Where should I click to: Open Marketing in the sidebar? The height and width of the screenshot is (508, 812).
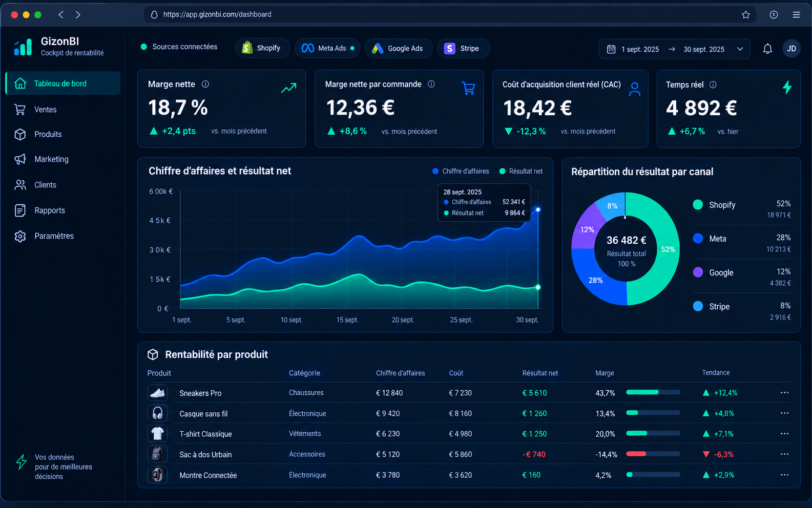click(x=63, y=159)
